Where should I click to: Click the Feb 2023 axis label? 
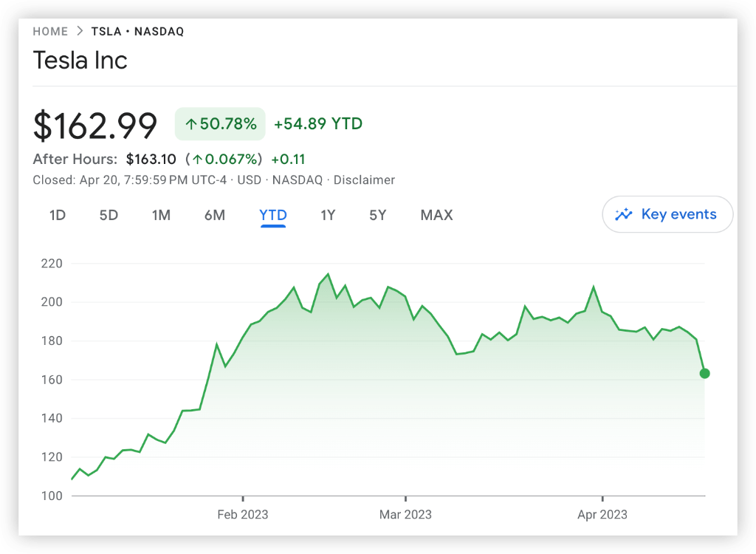click(243, 514)
